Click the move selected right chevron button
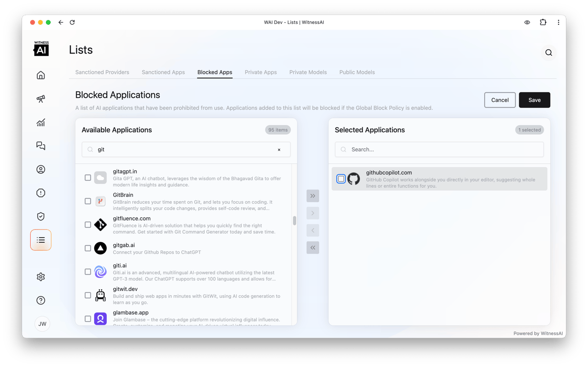Screen dimensions: 588x367 [x=313, y=213]
